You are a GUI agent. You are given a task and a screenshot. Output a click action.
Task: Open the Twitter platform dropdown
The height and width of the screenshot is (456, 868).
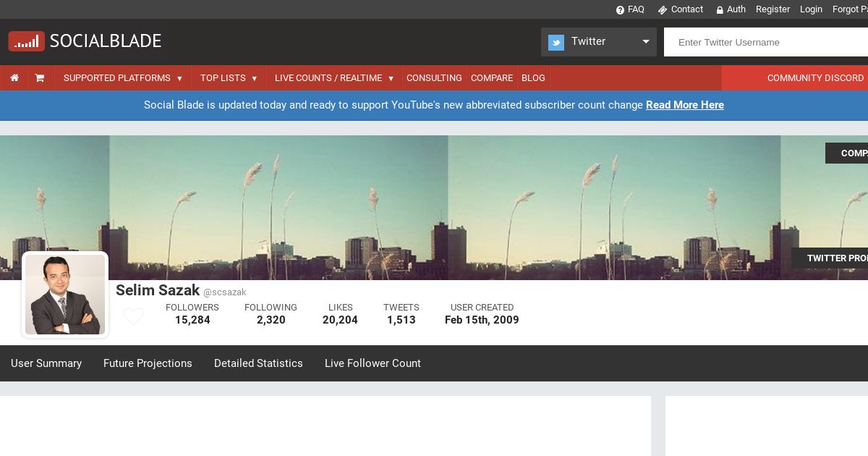599,42
